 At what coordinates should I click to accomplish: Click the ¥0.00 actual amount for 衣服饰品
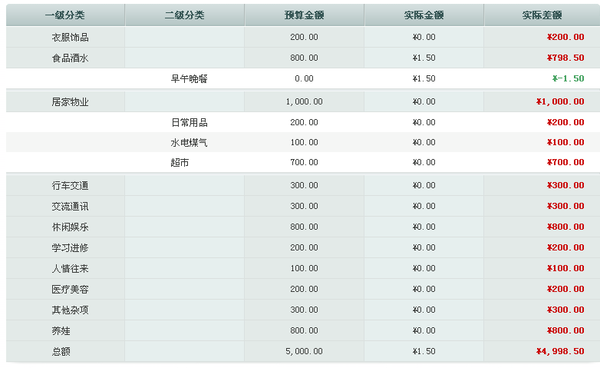424,37
